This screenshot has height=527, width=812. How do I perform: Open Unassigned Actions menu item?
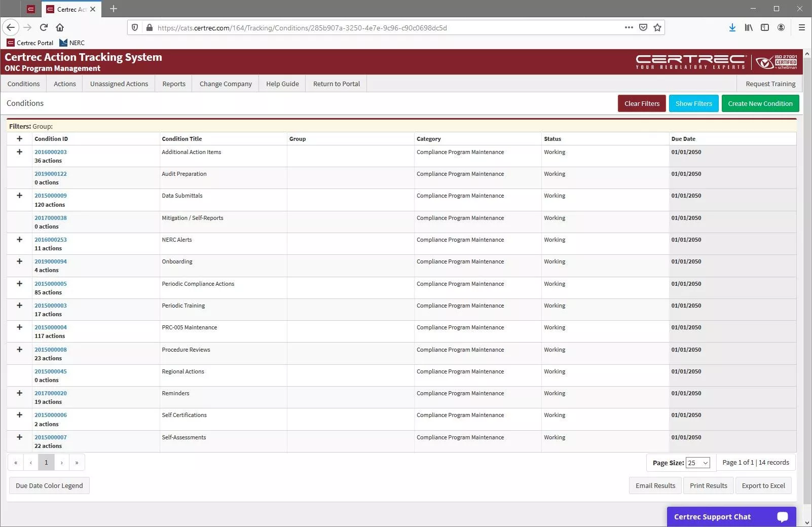tap(119, 84)
